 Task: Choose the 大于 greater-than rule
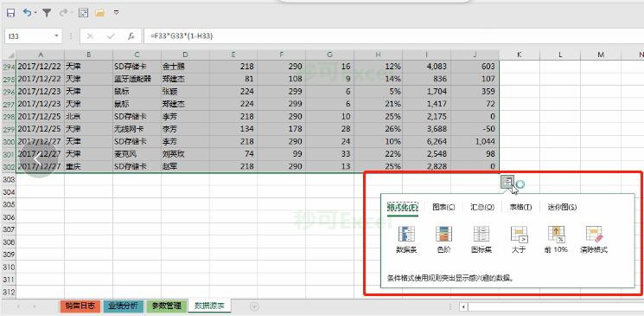pyautogui.click(x=519, y=240)
